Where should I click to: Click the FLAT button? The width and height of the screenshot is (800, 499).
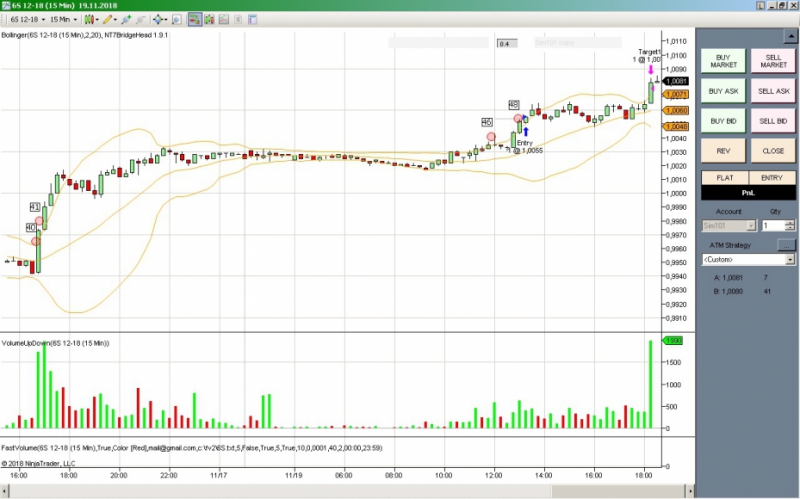pyautogui.click(x=724, y=178)
